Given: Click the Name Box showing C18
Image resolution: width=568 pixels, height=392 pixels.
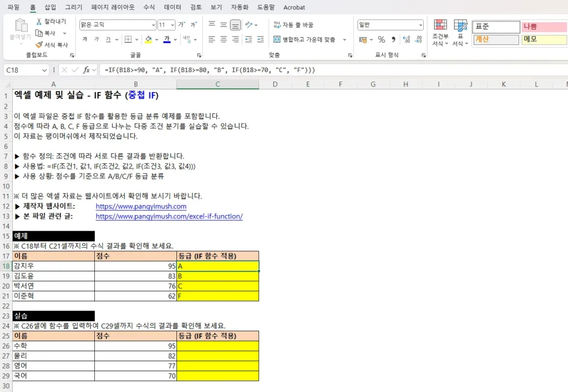Looking at the screenshot, I should (22, 70).
